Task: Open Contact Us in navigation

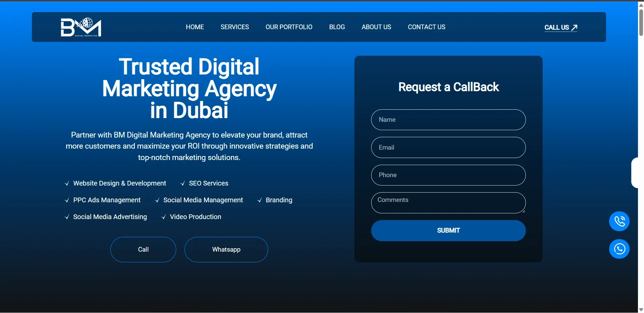Action: tap(426, 27)
